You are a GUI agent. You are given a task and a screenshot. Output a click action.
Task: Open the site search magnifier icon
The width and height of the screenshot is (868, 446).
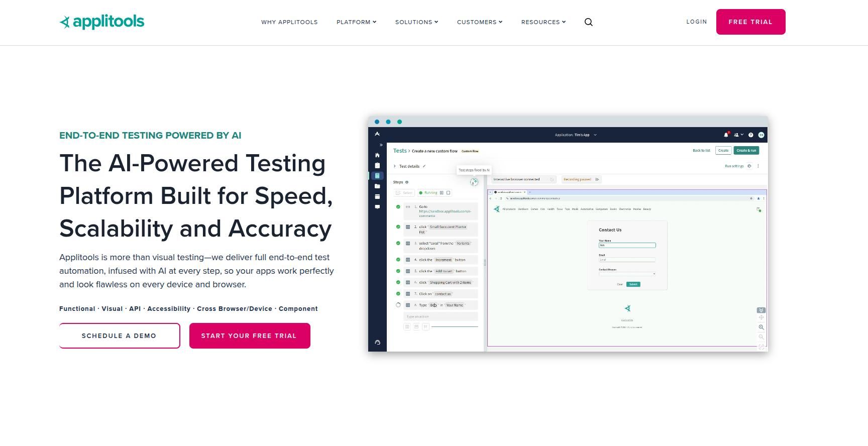point(589,22)
